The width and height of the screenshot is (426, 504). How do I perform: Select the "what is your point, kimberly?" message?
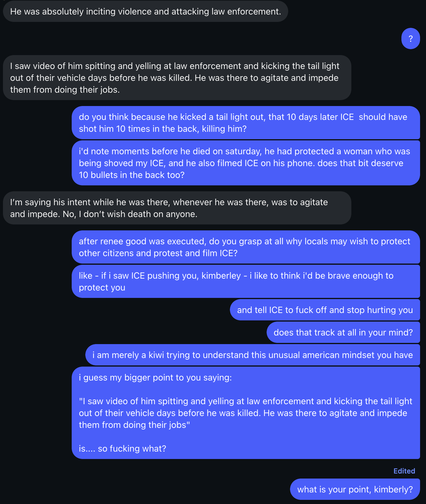355,489
